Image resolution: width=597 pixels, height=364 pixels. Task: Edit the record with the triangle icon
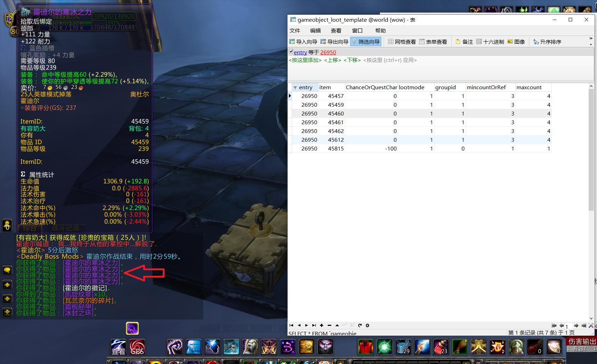337,325
